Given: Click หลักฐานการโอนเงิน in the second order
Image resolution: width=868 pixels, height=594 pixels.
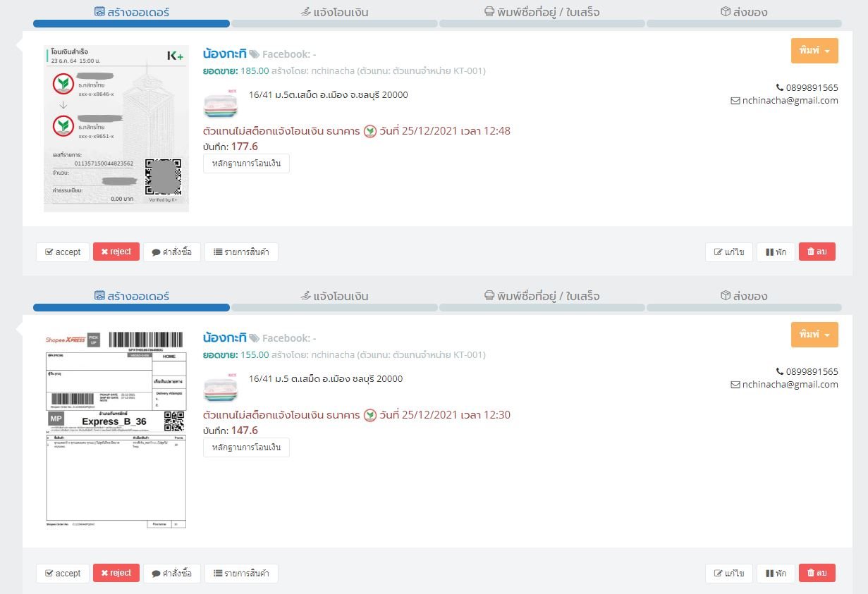Looking at the screenshot, I should coord(246,447).
